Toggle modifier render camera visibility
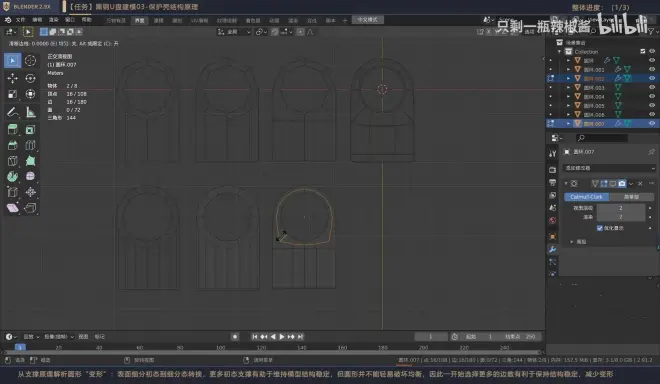 [622, 184]
